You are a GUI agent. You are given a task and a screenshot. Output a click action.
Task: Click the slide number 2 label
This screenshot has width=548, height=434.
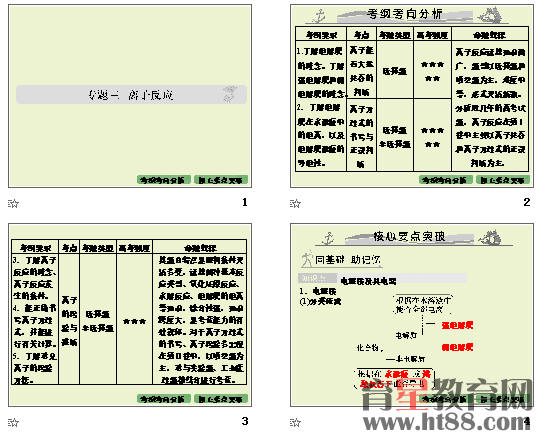[x=527, y=202]
